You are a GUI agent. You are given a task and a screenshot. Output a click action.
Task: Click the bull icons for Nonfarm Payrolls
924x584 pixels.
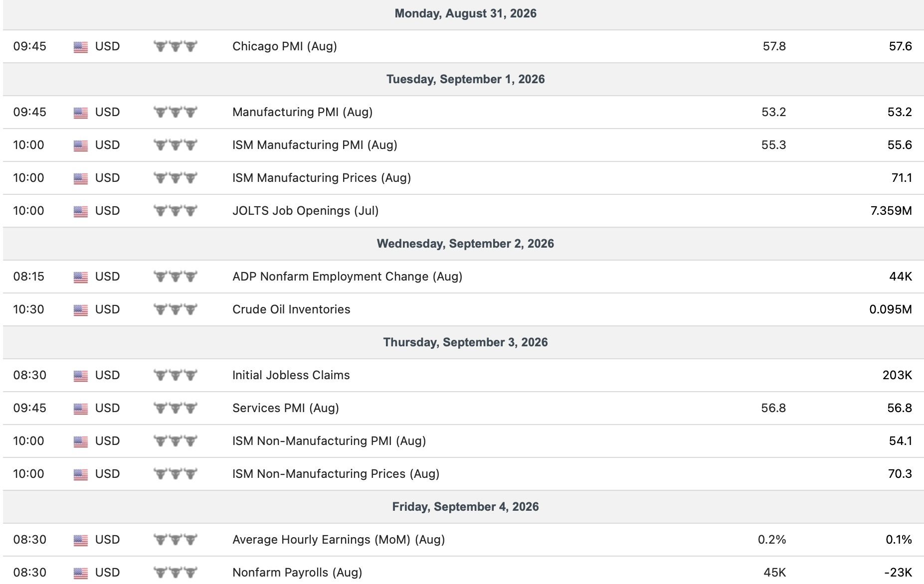click(175, 573)
